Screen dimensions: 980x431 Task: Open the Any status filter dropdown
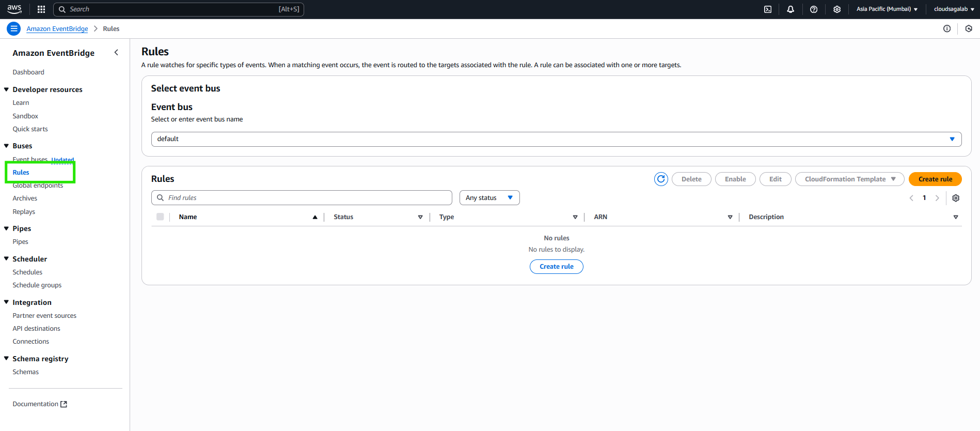(x=489, y=197)
